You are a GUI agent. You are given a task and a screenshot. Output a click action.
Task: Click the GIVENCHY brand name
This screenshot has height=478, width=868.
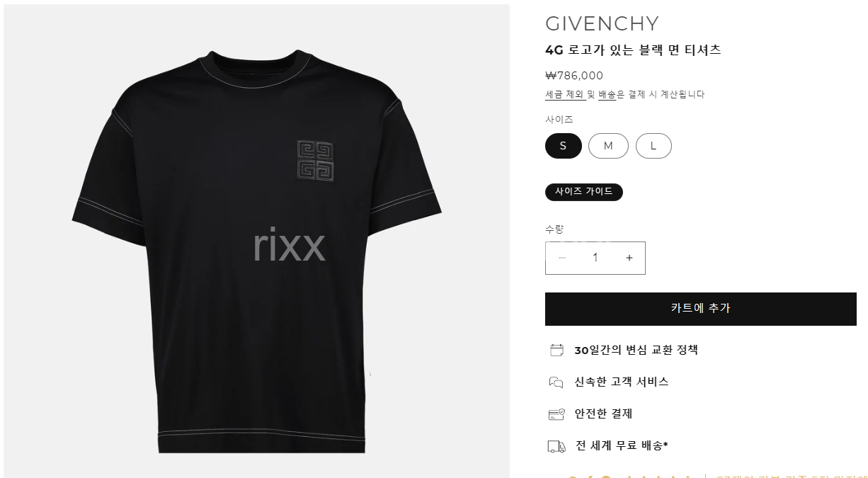click(602, 23)
